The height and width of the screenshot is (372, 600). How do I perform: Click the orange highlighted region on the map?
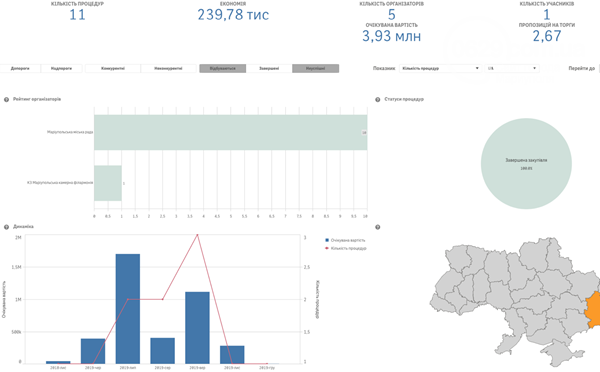click(593, 309)
